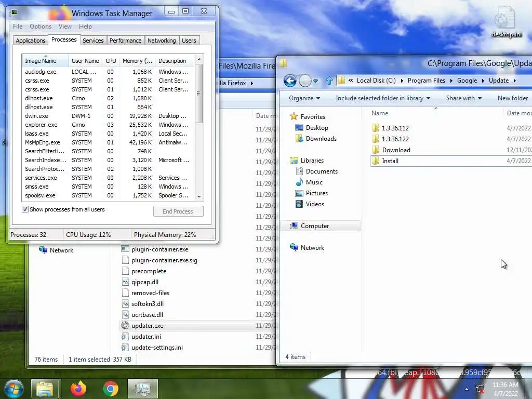Open Organize dropdown menu

coord(304,98)
